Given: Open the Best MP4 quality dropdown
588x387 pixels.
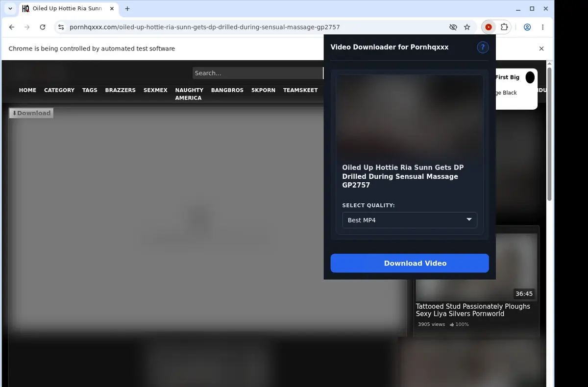Looking at the screenshot, I should pyautogui.click(x=410, y=220).
